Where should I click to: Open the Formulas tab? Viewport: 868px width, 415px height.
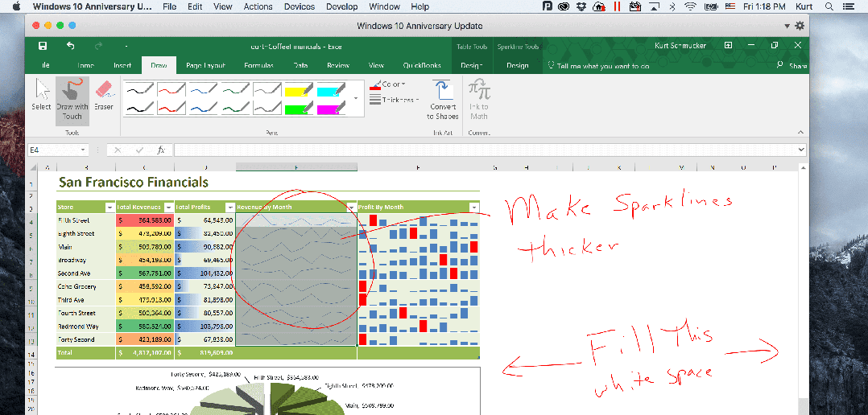tap(259, 65)
